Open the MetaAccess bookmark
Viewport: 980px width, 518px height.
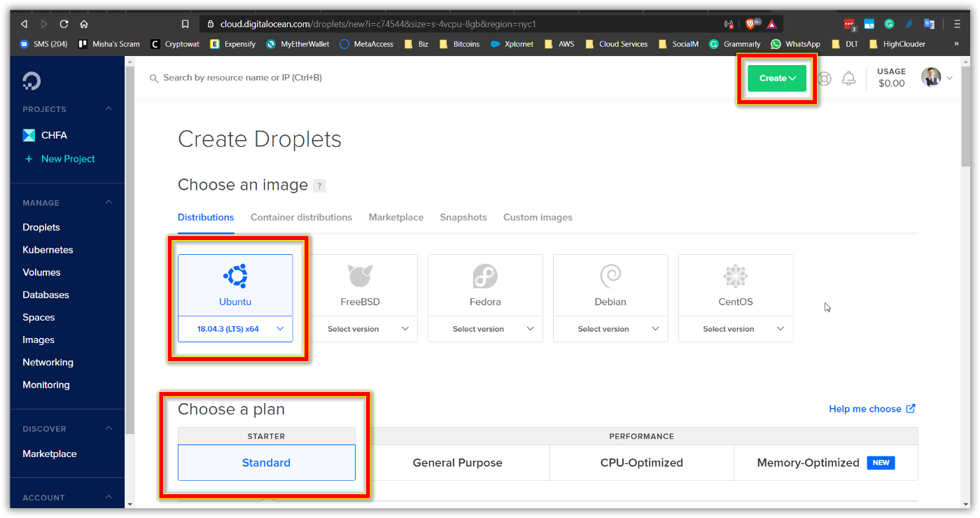coord(366,43)
